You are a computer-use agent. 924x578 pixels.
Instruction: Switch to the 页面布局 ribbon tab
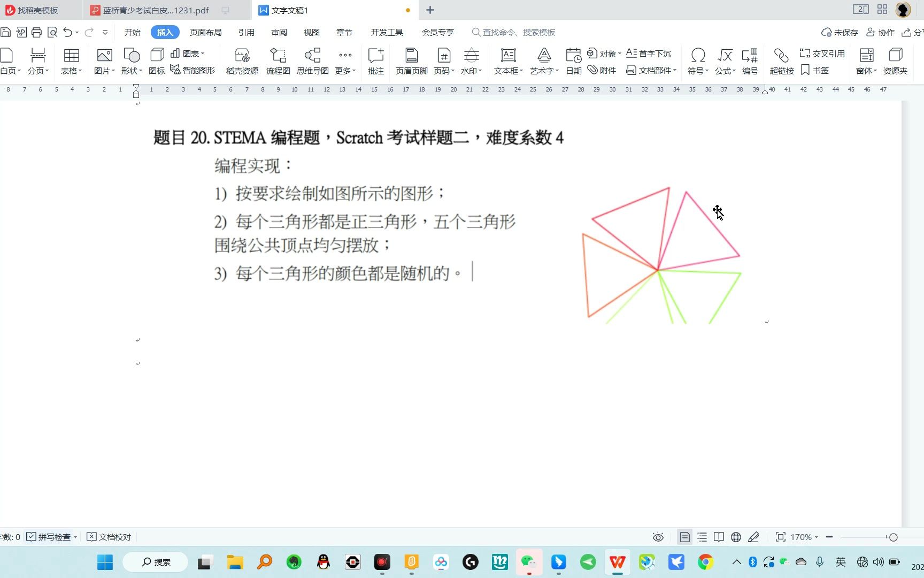point(205,32)
